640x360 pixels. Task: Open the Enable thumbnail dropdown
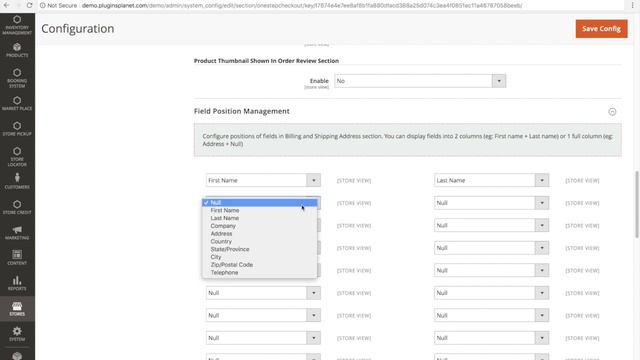(x=420, y=81)
